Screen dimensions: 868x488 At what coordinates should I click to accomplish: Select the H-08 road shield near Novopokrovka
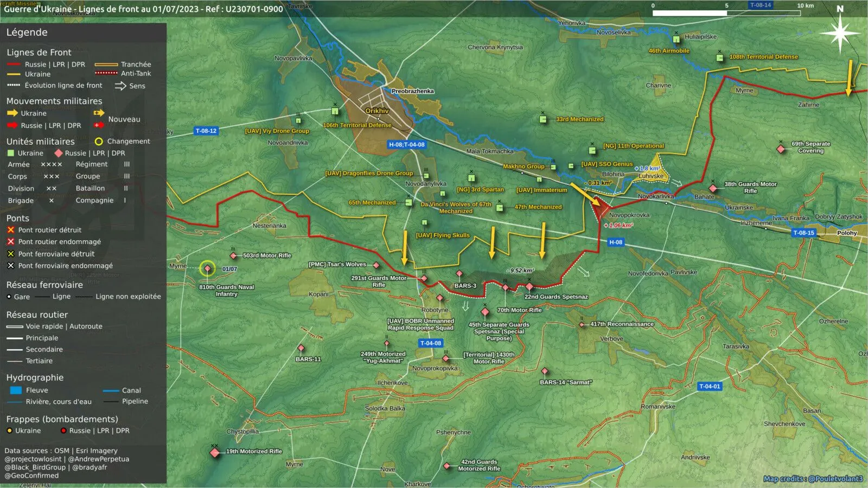[x=616, y=242]
